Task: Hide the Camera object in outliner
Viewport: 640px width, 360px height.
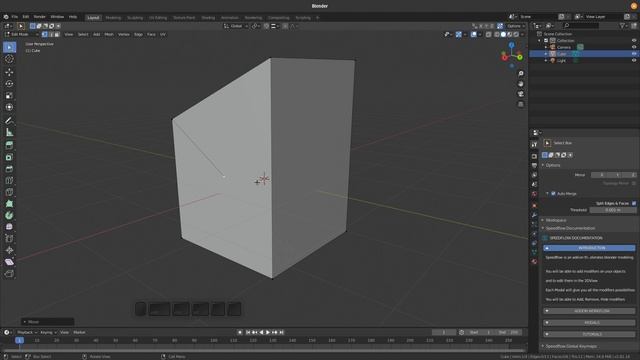Action: coord(634,47)
